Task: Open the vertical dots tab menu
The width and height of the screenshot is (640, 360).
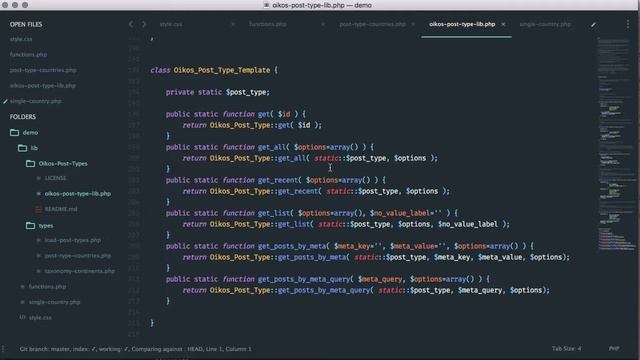Action: [628, 24]
